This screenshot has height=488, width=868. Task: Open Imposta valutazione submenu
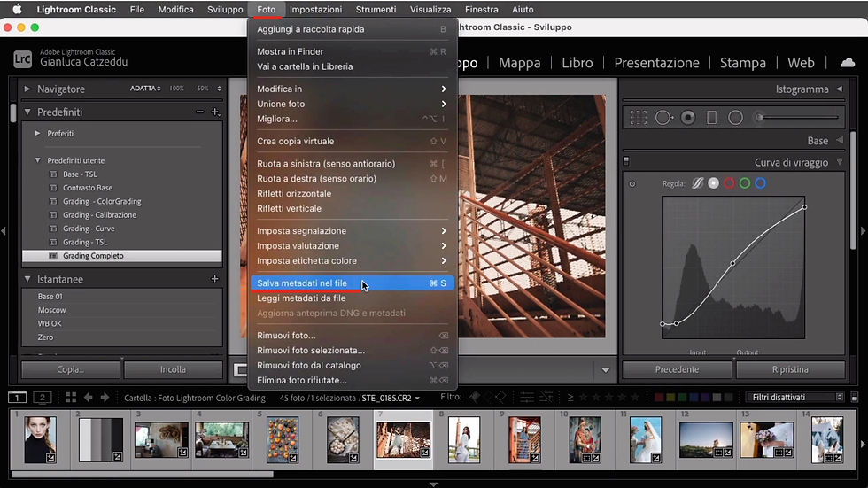pyautogui.click(x=353, y=245)
